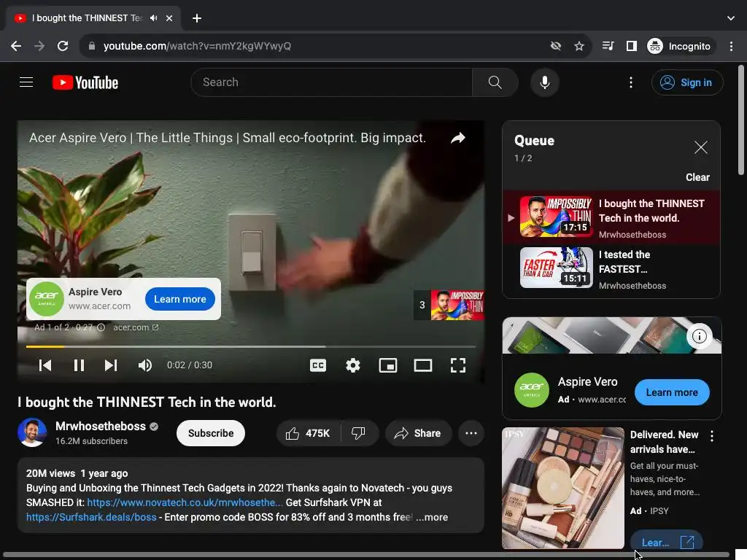The width and height of the screenshot is (747, 560).
Task: Open acer.com link under the ad
Action: (x=136, y=327)
